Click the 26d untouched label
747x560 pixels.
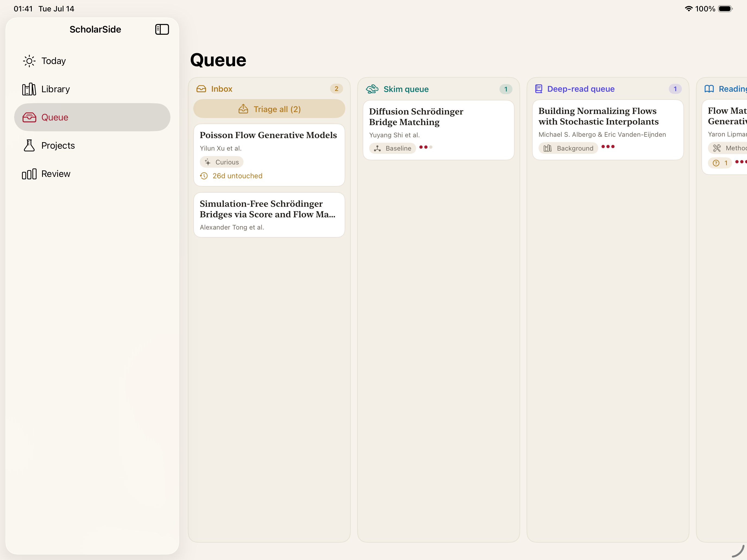coord(238,176)
